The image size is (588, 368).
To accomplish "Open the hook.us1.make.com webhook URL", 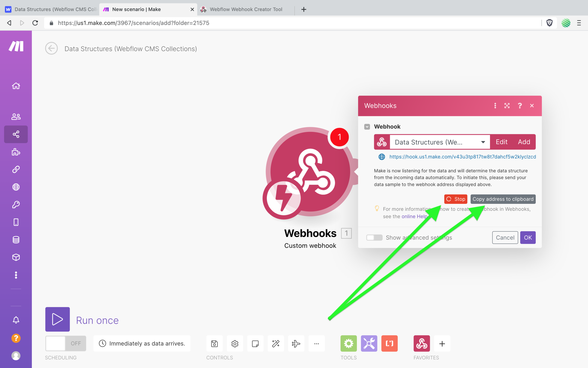I will pyautogui.click(x=463, y=157).
